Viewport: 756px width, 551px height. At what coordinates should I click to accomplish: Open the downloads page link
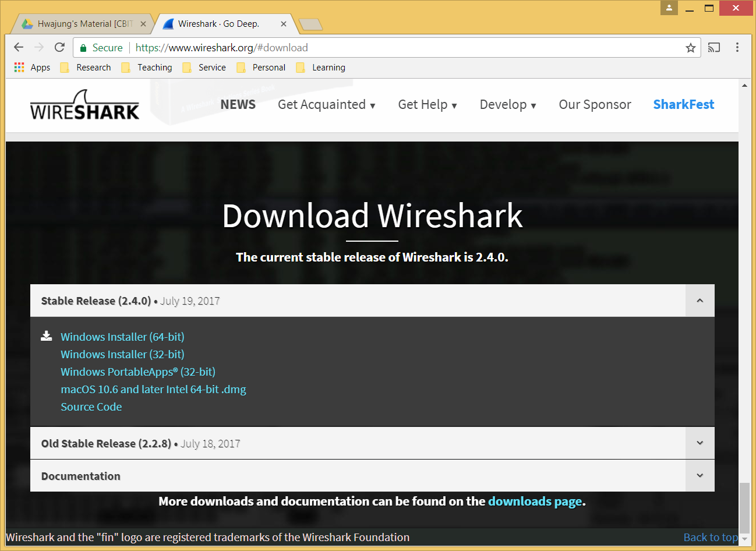[x=535, y=501]
